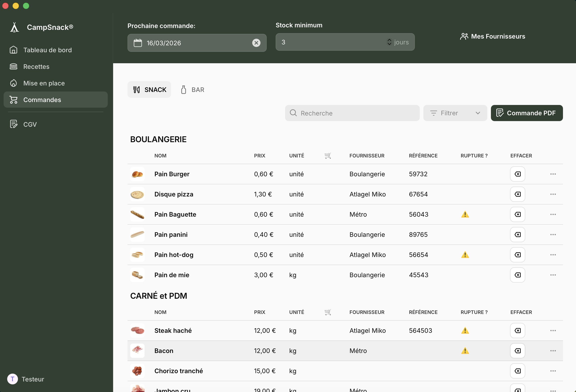This screenshot has width=576, height=392.
Task: Toggle stock minimum days stepper arrows
Action: coord(389,42)
